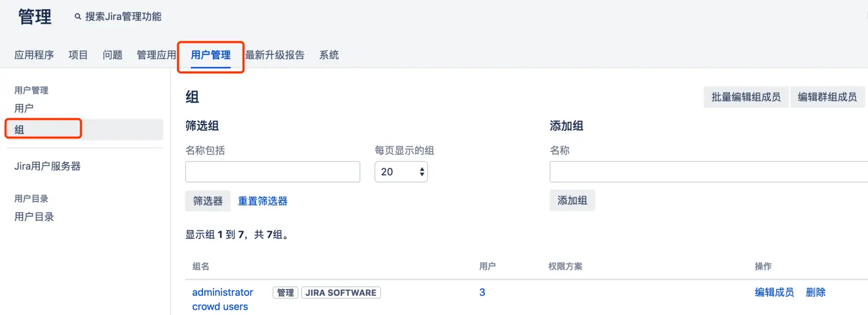Open 用户目录 sidebar link
This screenshot has width=868, height=315.
34,217
